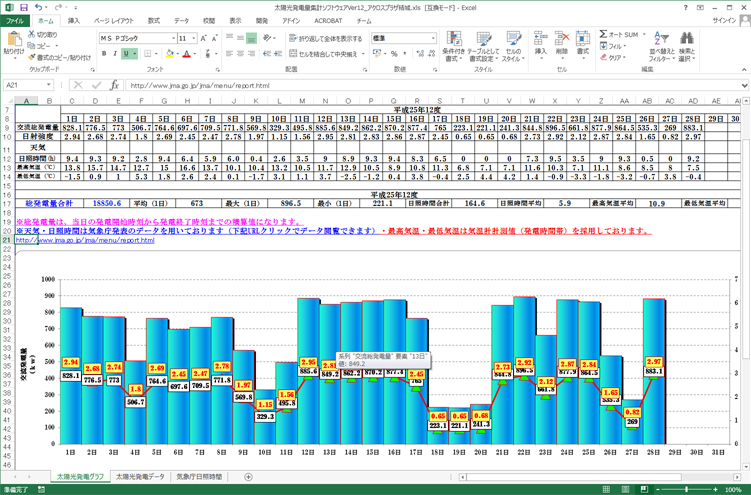Apply percent style format
The height and width of the screenshot is (495, 751).
(x=394, y=54)
